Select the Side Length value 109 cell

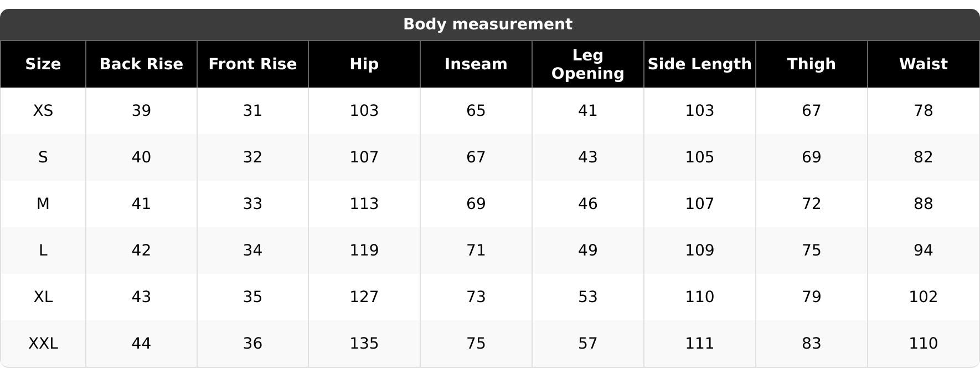coord(699,251)
